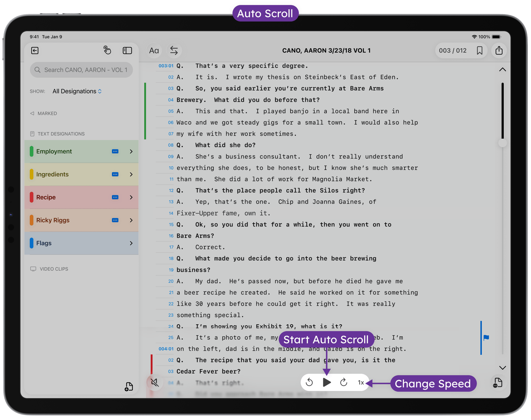The image size is (531, 420).
Task: Open the VIDEO CLIPS section header
Action: pyautogui.click(x=49, y=269)
